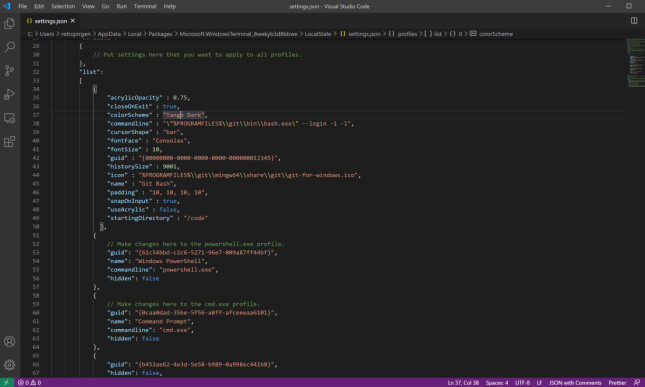Click the "Windows PowerShell" name value

pyautogui.click(x=171, y=261)
